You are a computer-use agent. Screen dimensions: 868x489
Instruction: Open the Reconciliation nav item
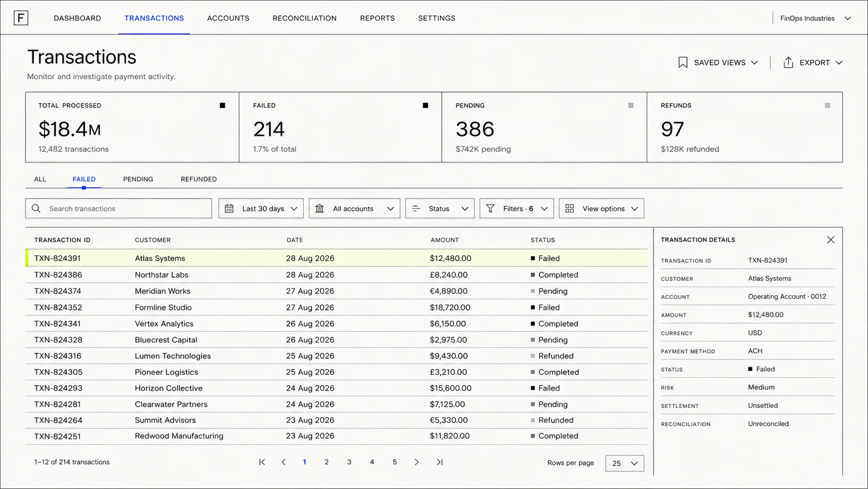coord(305,18)
